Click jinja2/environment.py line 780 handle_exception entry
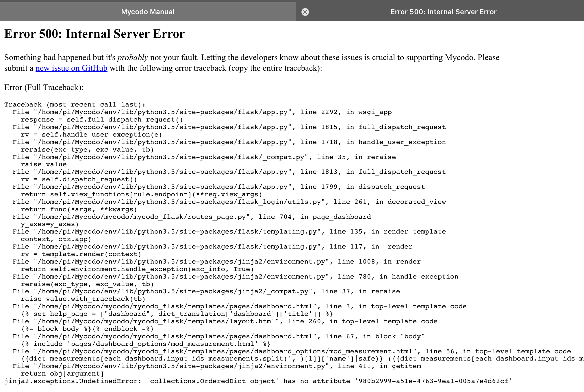Screen dimensions: 584x392 (236, 277)
